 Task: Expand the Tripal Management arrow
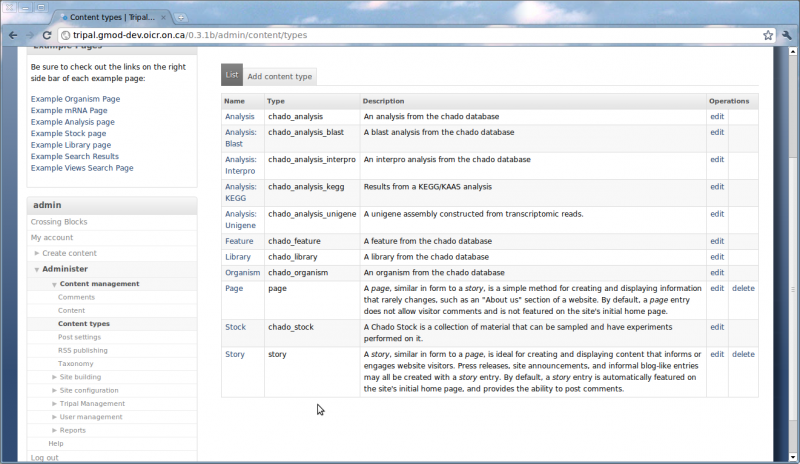point(54,403)
